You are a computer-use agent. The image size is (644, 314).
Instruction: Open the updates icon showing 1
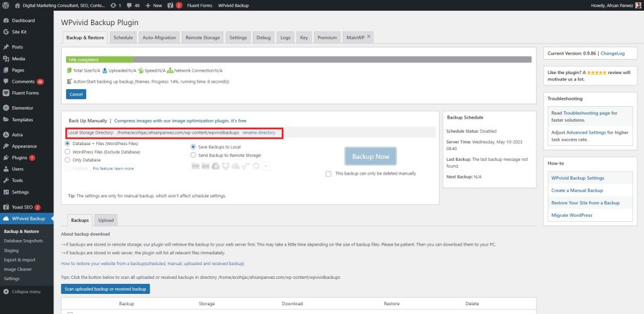[116, 6]
